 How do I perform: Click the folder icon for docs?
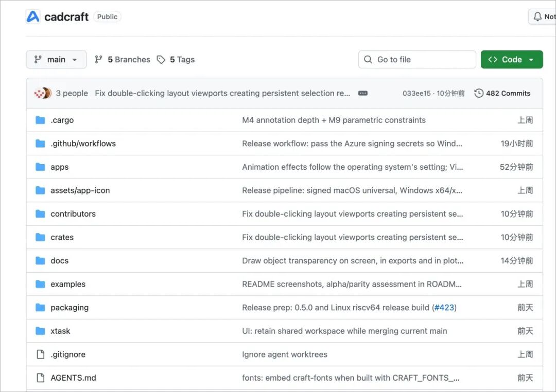pyautogui.click(x=41, y=260)
